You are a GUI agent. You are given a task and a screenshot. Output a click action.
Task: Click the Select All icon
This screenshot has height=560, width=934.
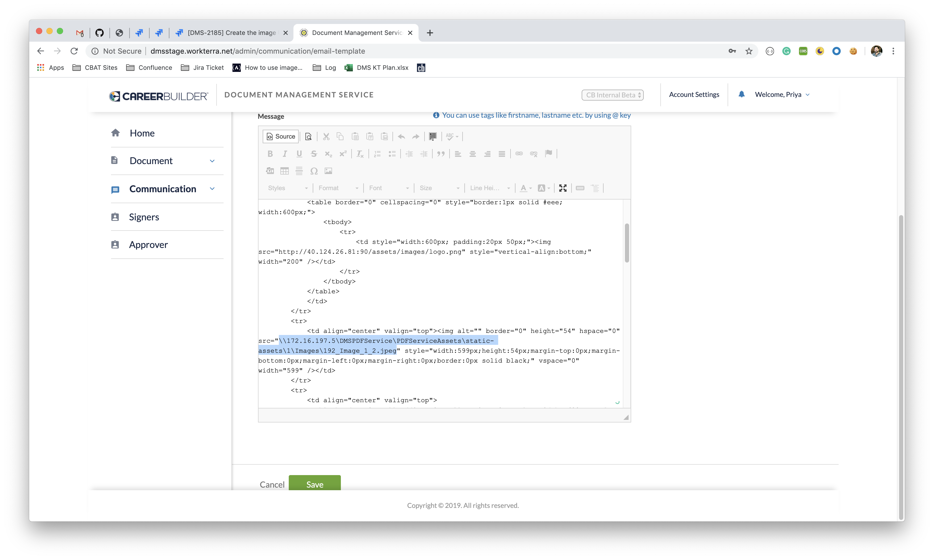(433, 136)
